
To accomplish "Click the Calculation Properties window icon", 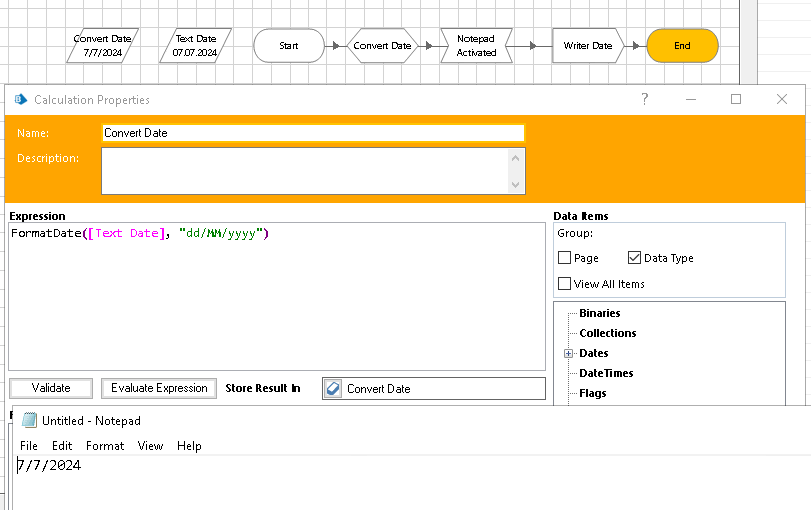I will point(20,99).
